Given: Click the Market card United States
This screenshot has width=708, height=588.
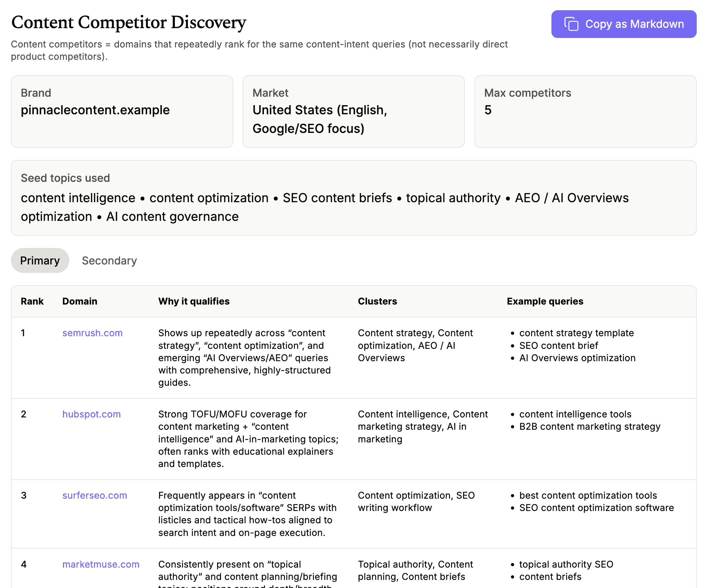Looking at the screenshot, I should (x=353, y=111).
